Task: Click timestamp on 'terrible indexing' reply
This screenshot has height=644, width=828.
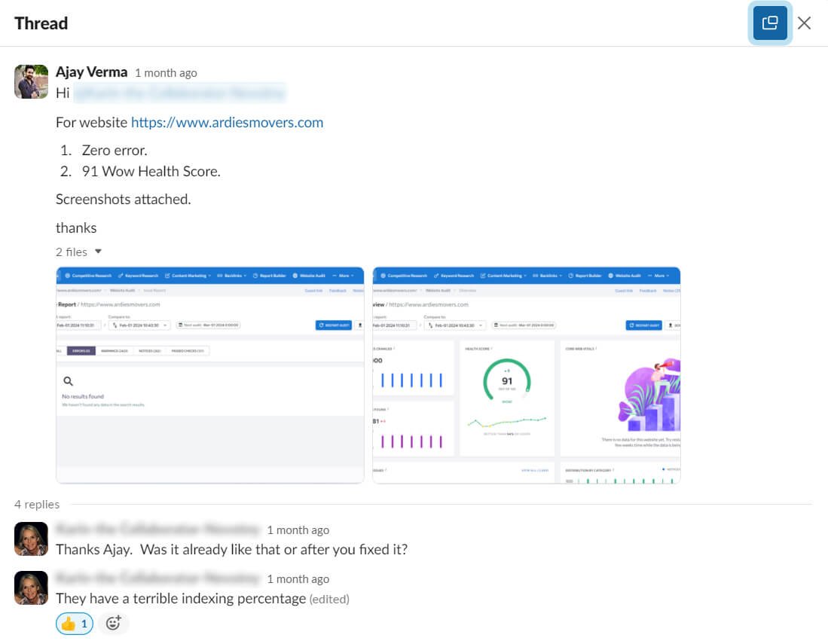Action: point(298,579)
